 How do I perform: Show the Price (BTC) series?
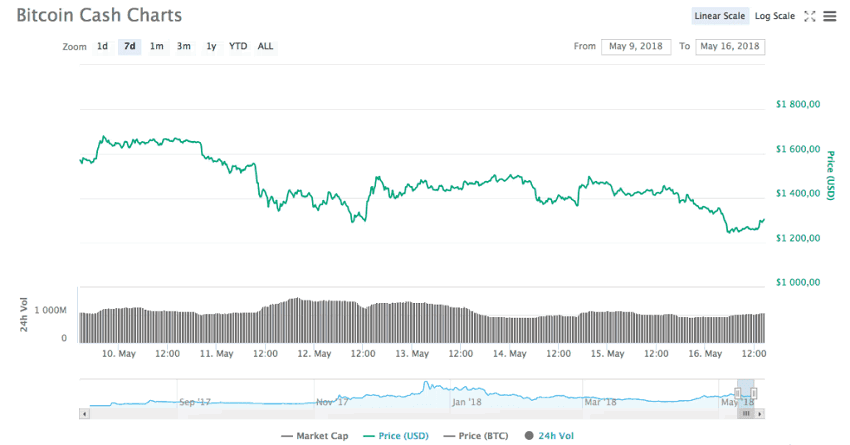click(478, 436)
